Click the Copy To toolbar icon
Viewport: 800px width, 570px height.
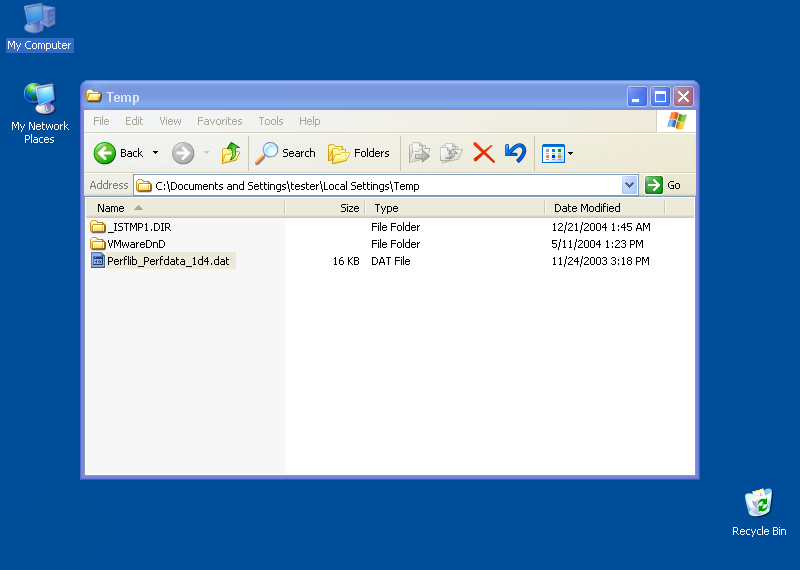(451, 153)
